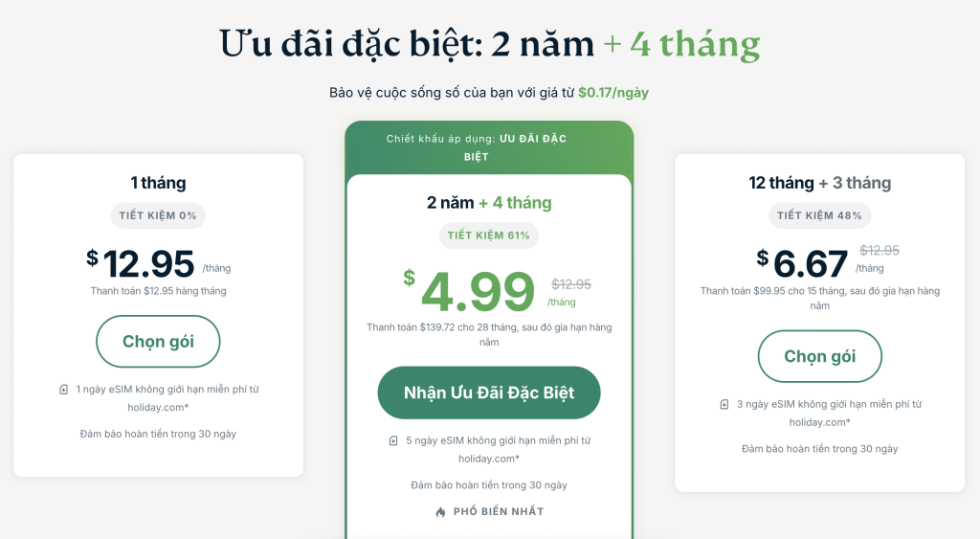Select the TIẾT KIỆM 48% badge
This screenshot has width=980, height=539.
(819, 215)
